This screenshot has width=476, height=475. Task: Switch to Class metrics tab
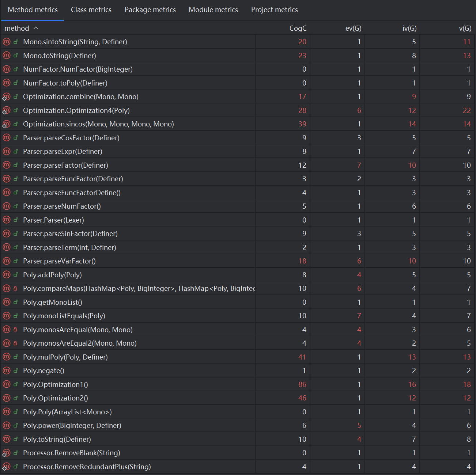91,10
